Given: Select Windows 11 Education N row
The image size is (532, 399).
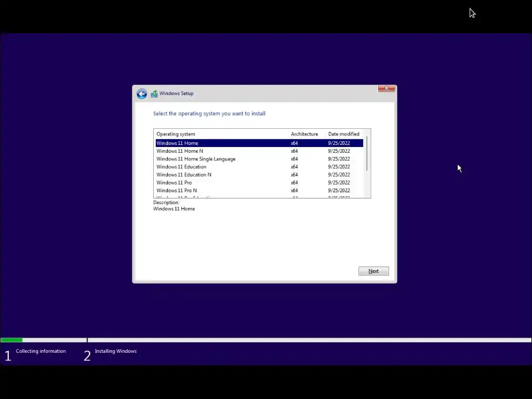Looking at the screenshot, I should [259, 175].
